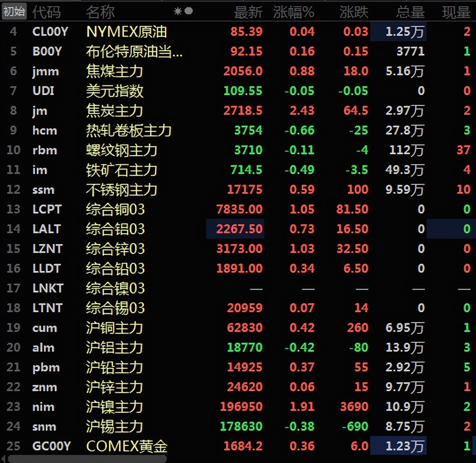Click code GC00Y
The width and height of the screenshot is (476, 463).
point(51,446)
